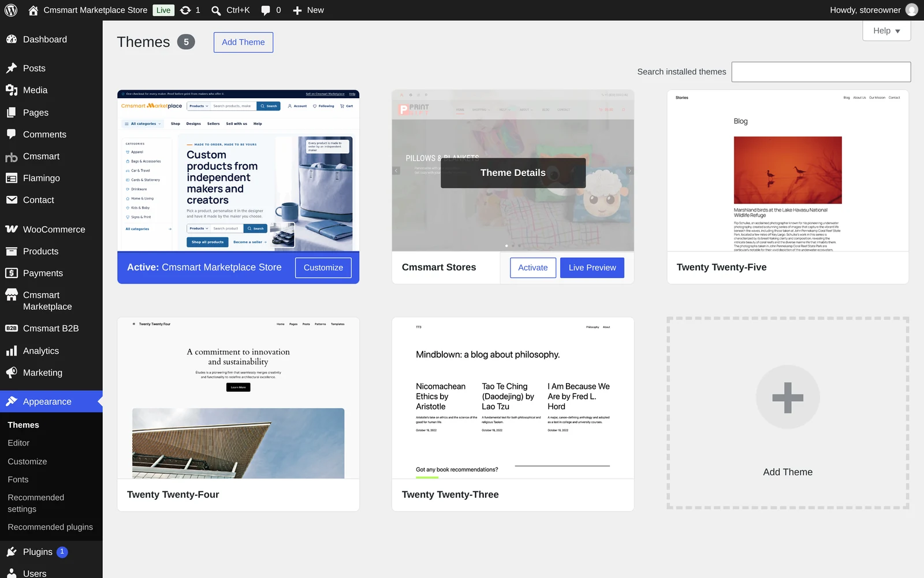The image size is (924, 578).
Task: Click the Payments dollar icon
Action: [x=12, y=273]
